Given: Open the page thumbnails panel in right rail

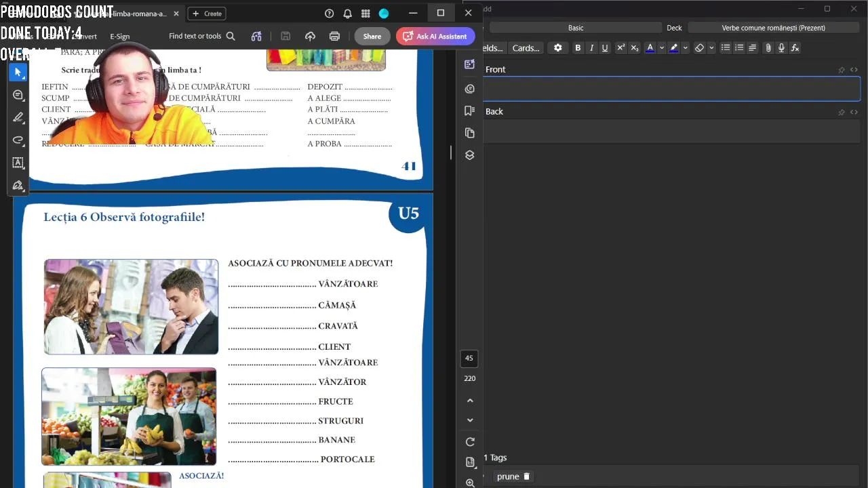Looking at the screenshot, I should (470, 133).
